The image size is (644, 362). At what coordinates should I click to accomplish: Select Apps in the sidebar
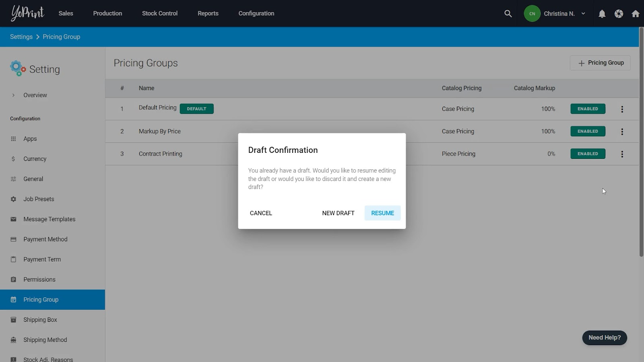tap(52, 139)
